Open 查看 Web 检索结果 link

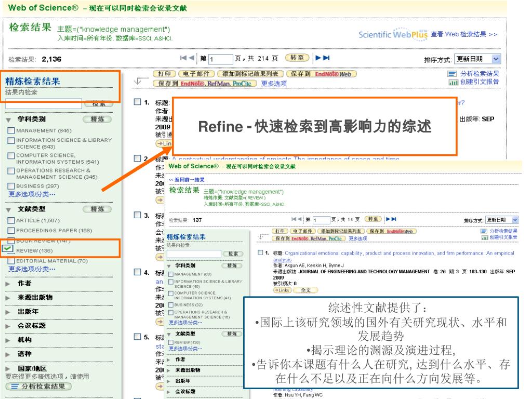[464, 34]
